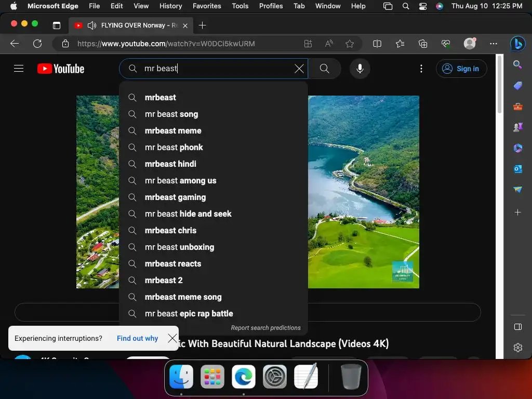Choose suggestion "mrbeast reacts"
The image size is (532, 399).
pos(214,263)
